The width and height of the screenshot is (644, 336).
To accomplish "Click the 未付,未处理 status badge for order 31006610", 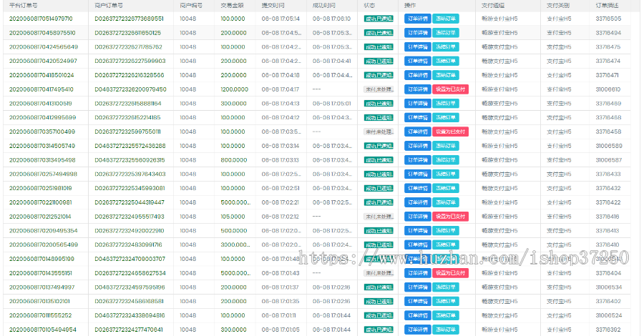I will coord(379,89).
